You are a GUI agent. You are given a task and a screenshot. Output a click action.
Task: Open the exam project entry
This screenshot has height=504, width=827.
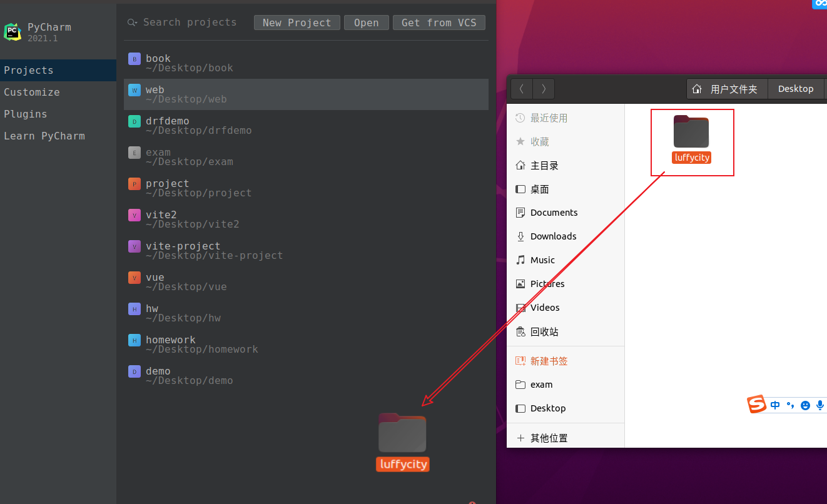tap(306, 157)
